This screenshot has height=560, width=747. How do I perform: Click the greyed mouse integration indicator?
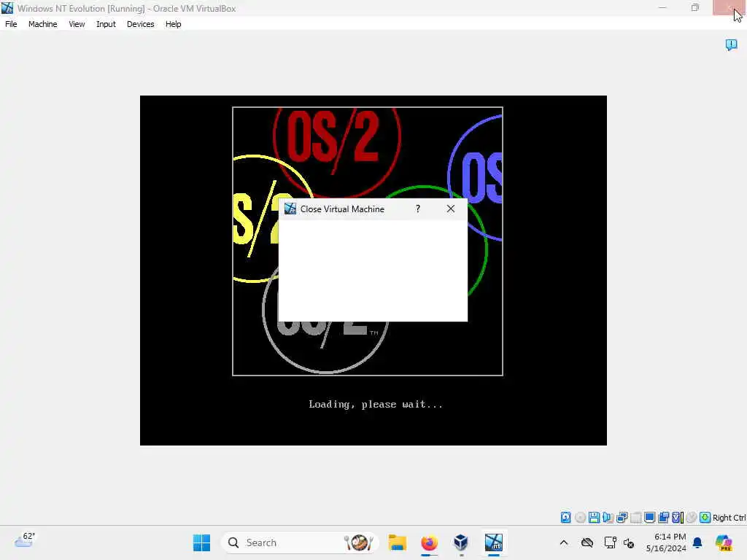pos(692,517)
